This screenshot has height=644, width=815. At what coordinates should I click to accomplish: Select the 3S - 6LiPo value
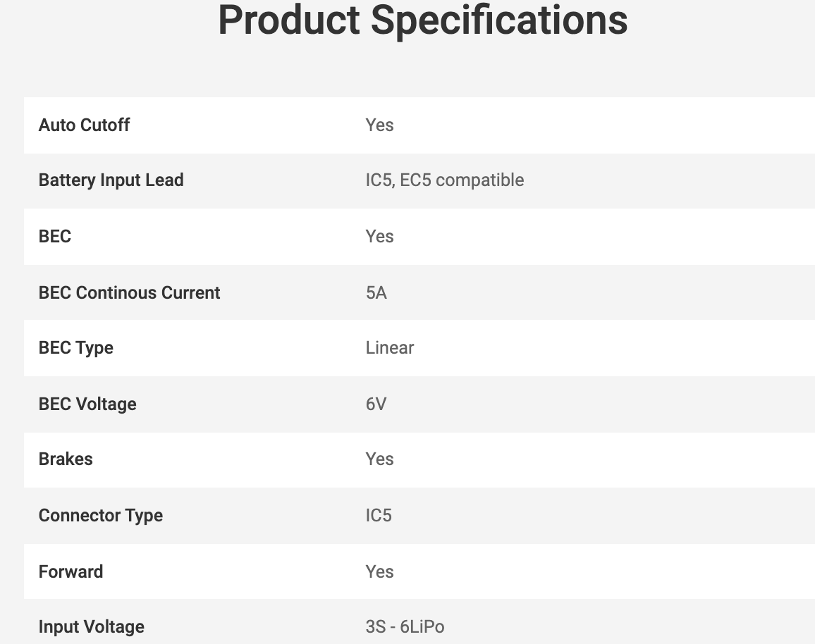click(x=405, y=627)
